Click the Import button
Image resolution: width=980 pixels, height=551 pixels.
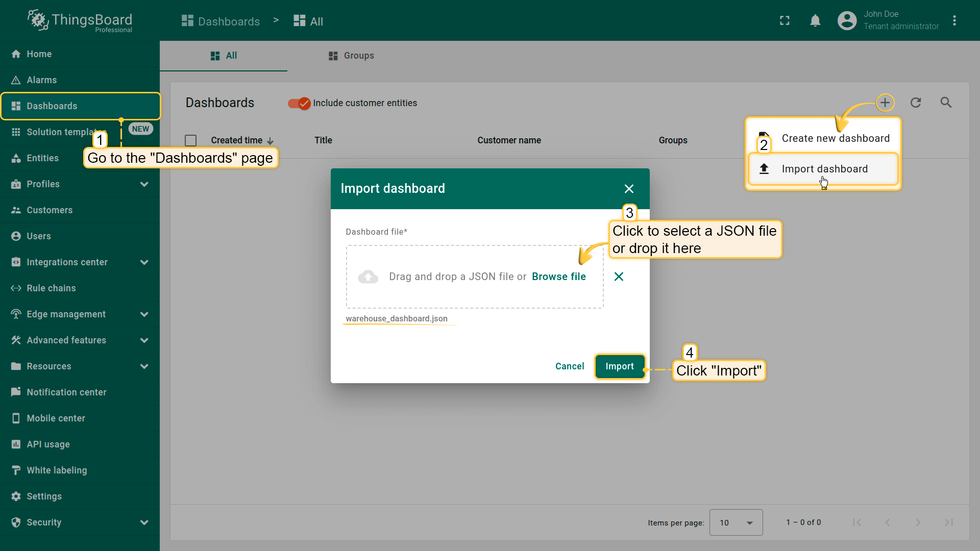coord(619,366)
